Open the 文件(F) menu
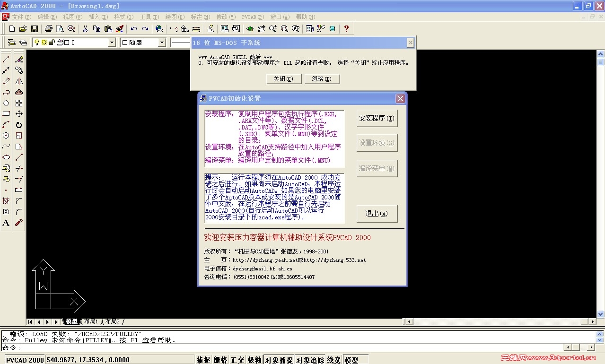 click(22, 17)
